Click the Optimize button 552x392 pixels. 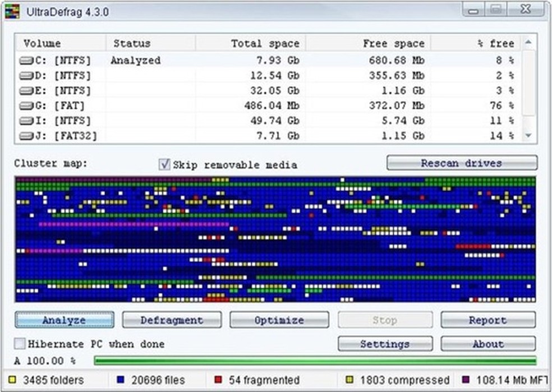279,320
